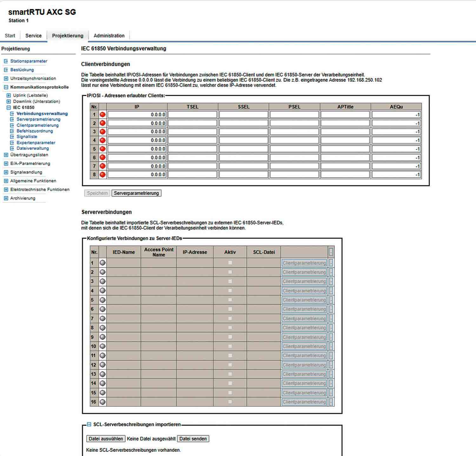
Task: Click the Bestückung icon in sidebar
Action: pos(6,70)
